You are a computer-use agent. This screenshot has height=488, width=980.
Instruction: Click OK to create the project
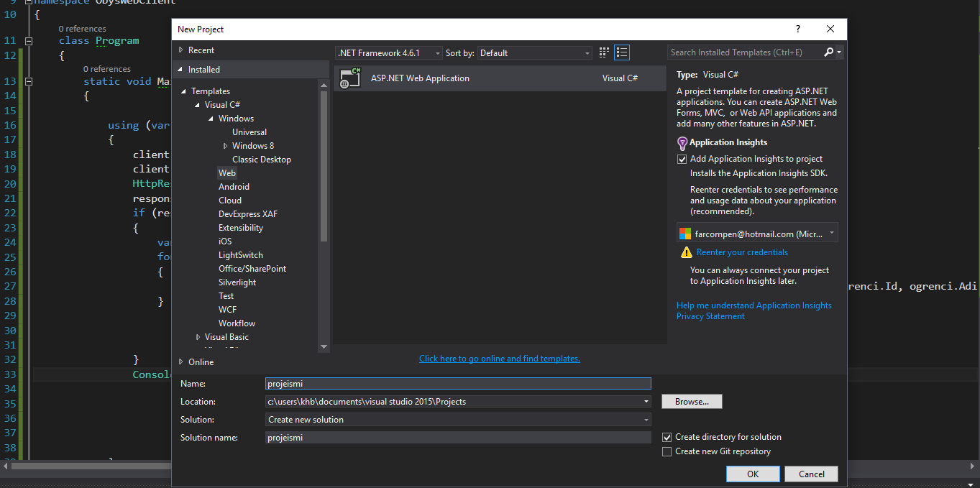pyautogui.click(x=753, y=474)
